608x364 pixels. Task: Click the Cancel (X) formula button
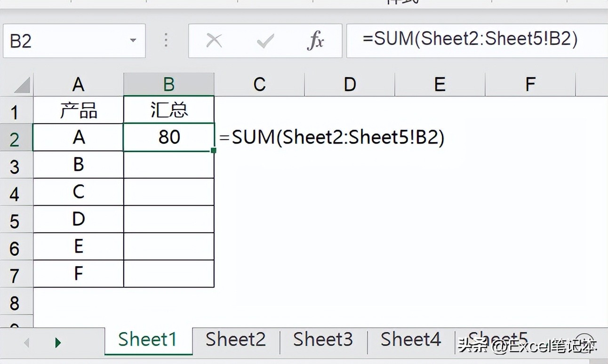tap(214, 41)
